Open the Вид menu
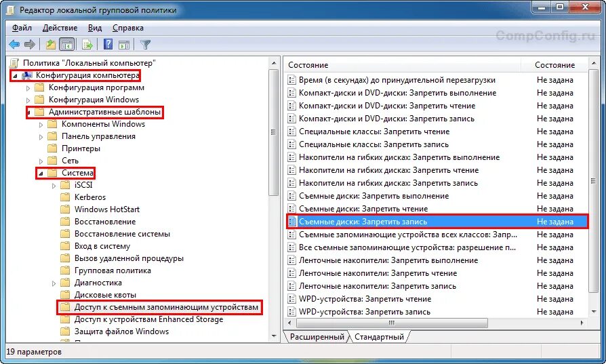 point(95,28)
